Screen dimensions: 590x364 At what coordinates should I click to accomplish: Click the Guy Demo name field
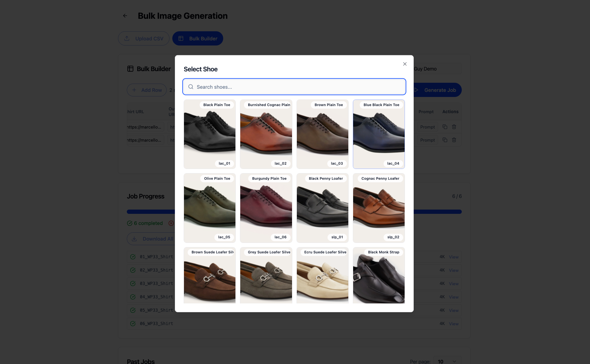click(x=437, y=69)
